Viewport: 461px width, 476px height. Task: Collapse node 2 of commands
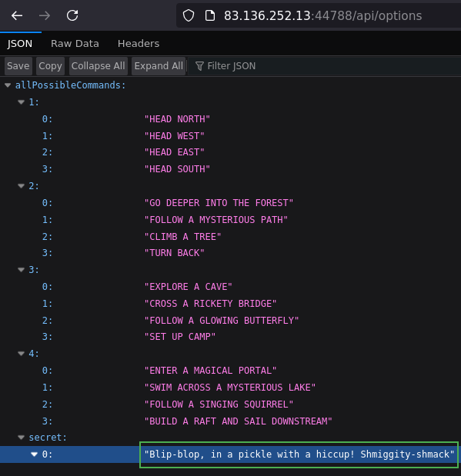click(21, 186)
